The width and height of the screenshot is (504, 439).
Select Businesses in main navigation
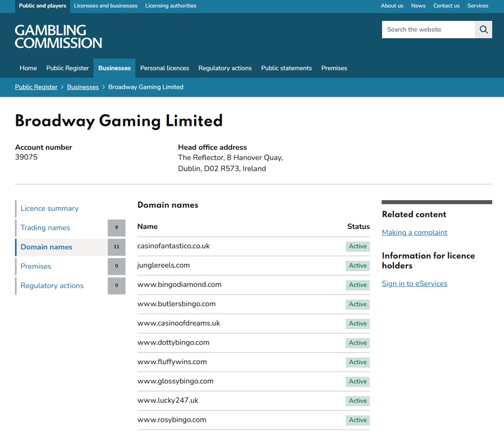point(114,68)
